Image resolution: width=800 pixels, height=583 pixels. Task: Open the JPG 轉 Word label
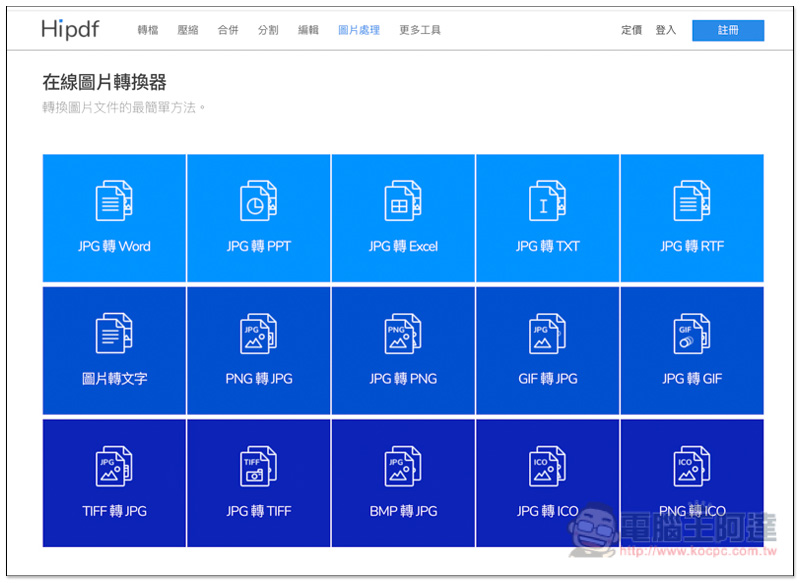[x=114, y=246]
